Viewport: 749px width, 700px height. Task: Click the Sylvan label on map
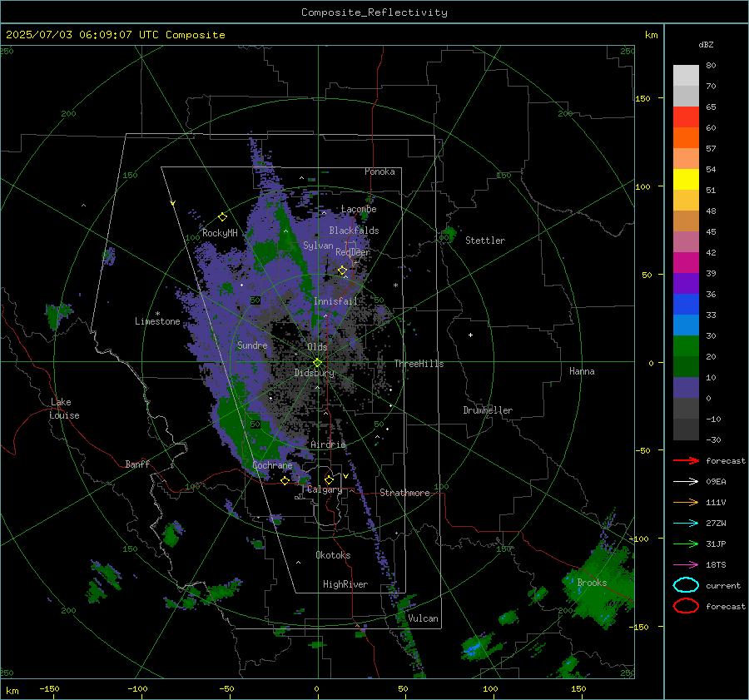[x=318, y=246]
